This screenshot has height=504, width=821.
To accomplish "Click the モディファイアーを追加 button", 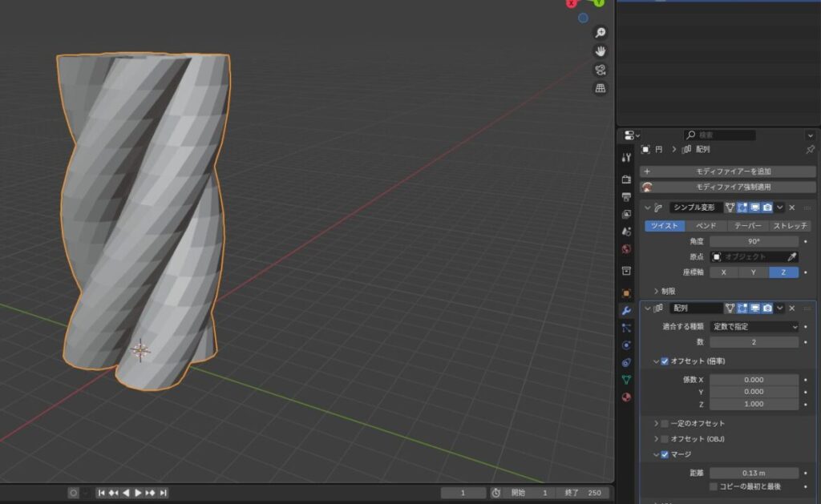I will point(727,171).
